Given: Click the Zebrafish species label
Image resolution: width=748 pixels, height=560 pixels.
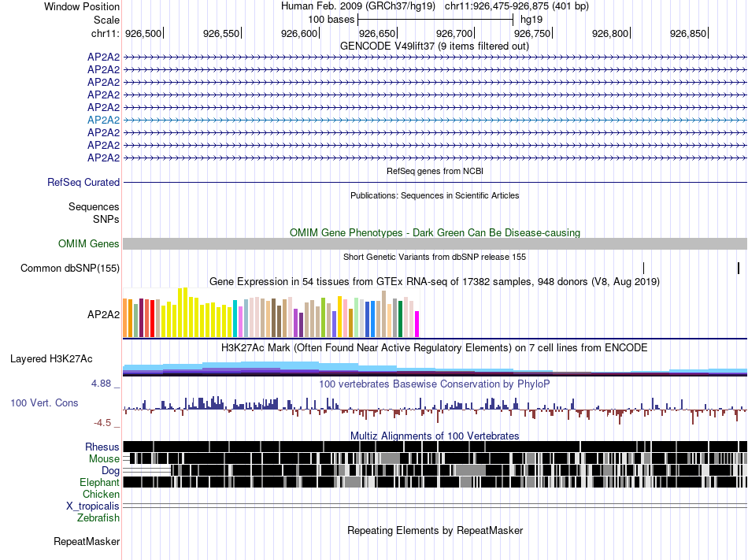Looking at the screenshot, I should pyautogui.click(x=98, y=518).
